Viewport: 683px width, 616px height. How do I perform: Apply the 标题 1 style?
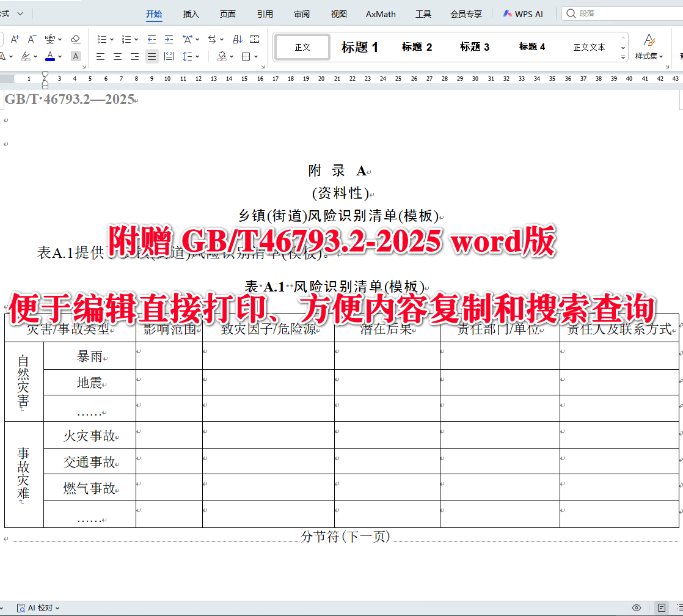click(x=360, y=46)
